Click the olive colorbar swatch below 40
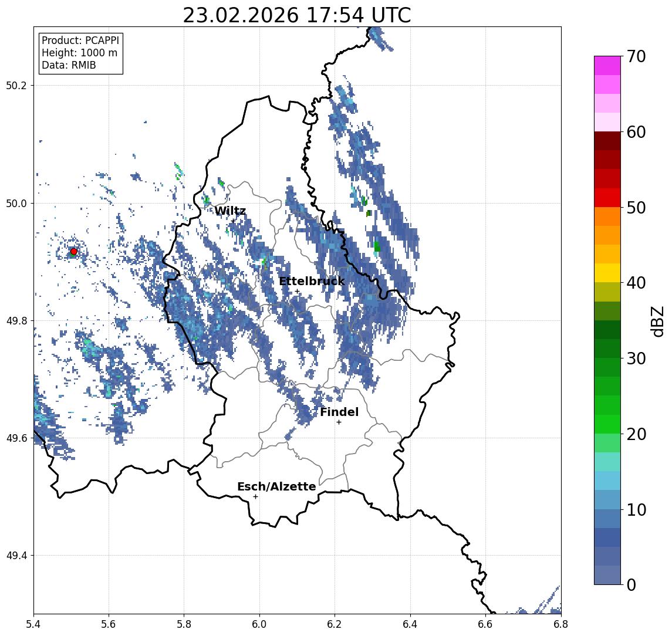 [x=607, y=292]
